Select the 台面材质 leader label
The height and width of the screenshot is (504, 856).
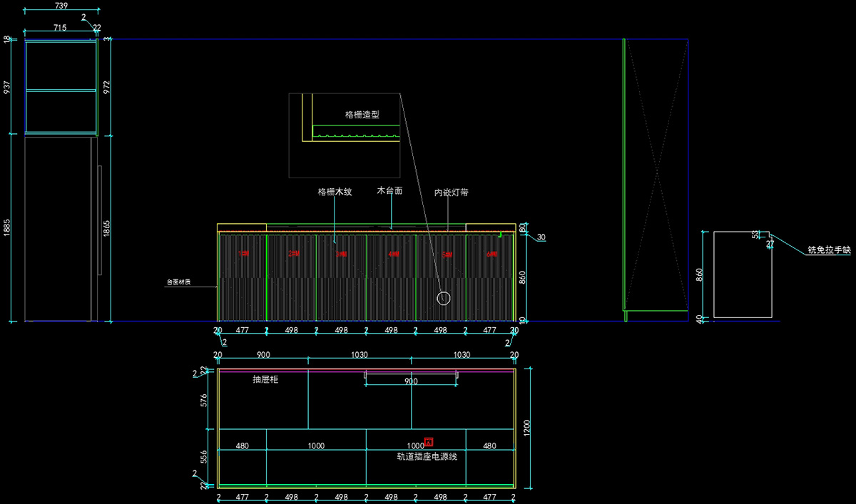coord(178,282)
